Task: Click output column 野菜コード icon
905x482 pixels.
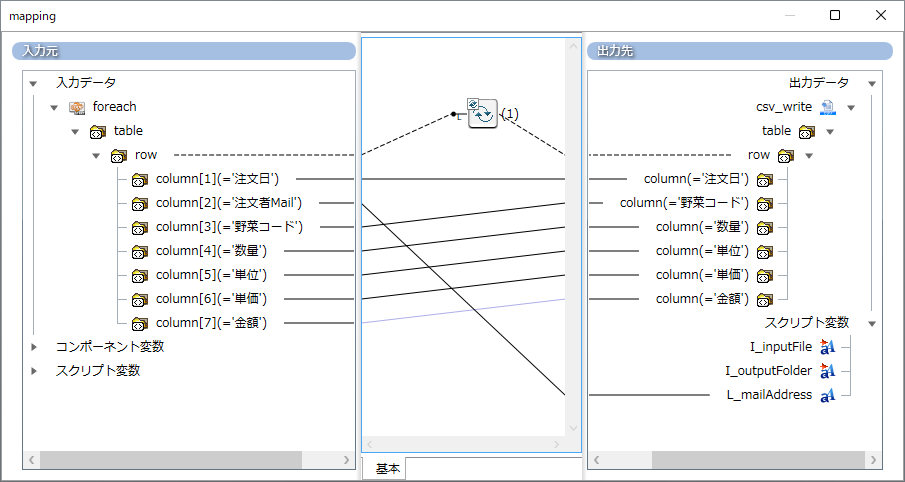Action: point(765,204)
